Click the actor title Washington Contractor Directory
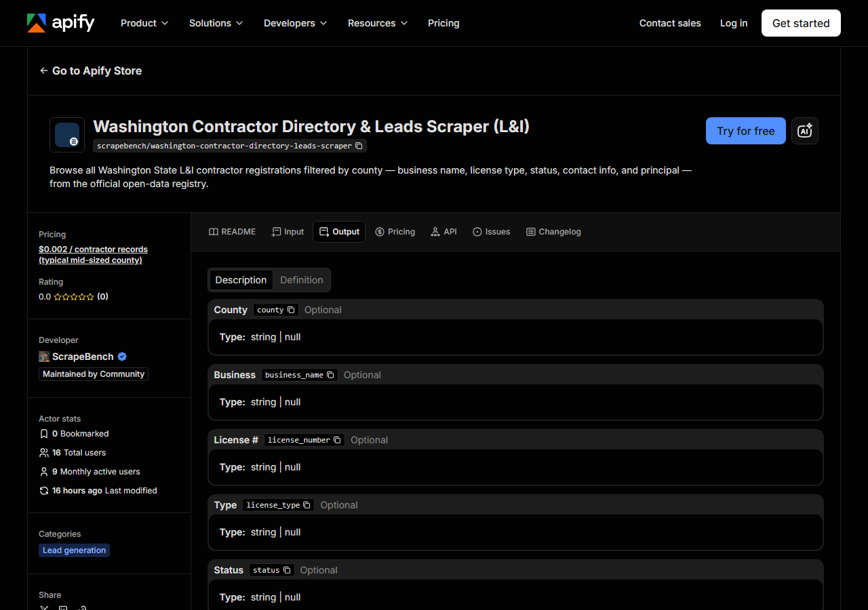868x610 pixels. [x=311, y=127]
